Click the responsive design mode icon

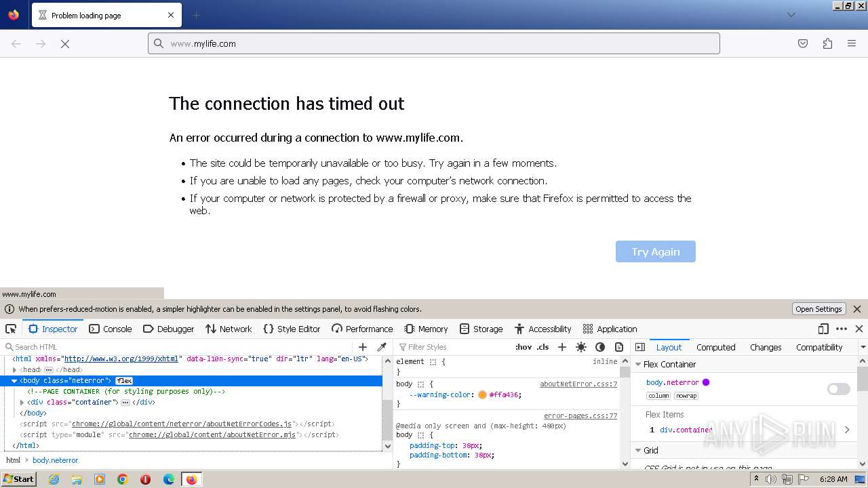tap(823, 329)
